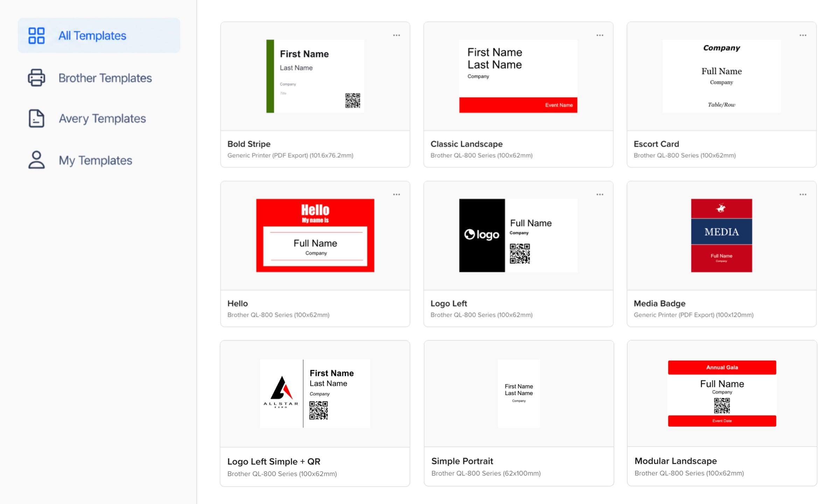
Task: Click the "Hello" template title
Action: click(x=237, y=303)
